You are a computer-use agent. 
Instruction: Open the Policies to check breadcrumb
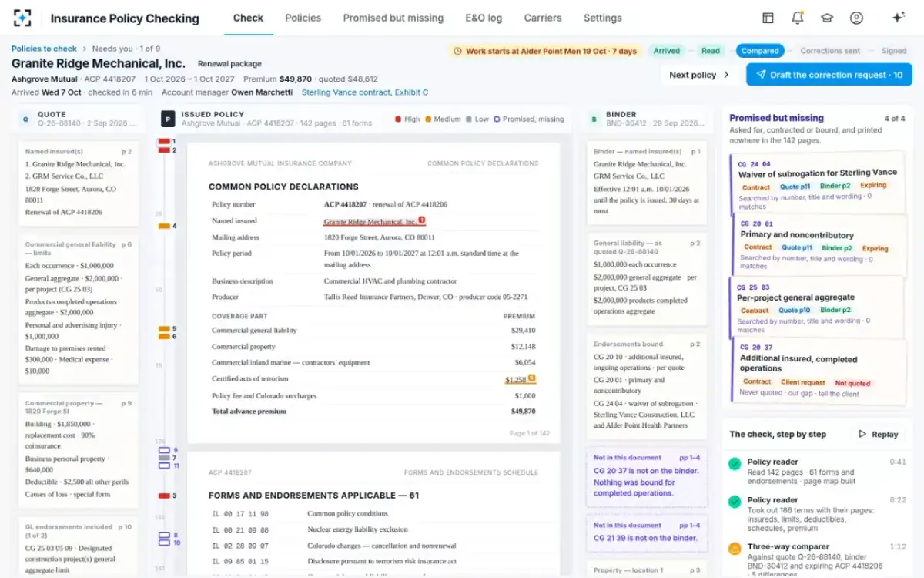coord(44,49)
